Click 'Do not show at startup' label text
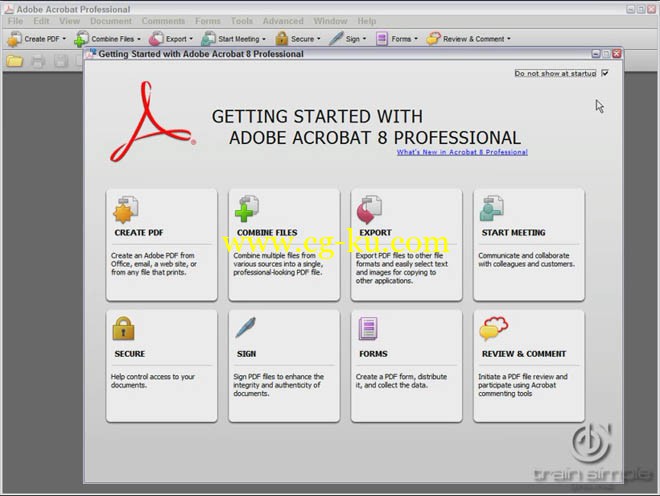Screen dimensions: 660x496 pos(556,73)
